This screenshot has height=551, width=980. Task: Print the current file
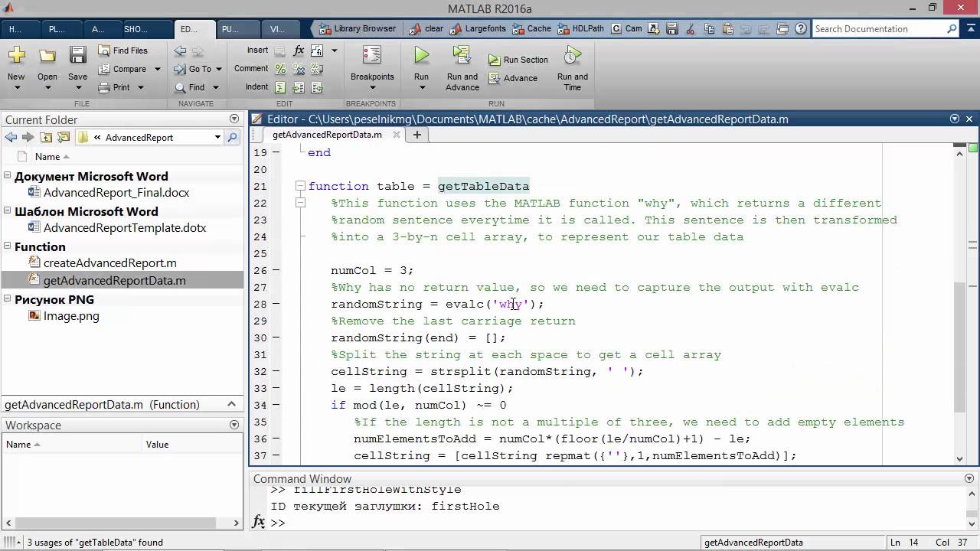115,87
